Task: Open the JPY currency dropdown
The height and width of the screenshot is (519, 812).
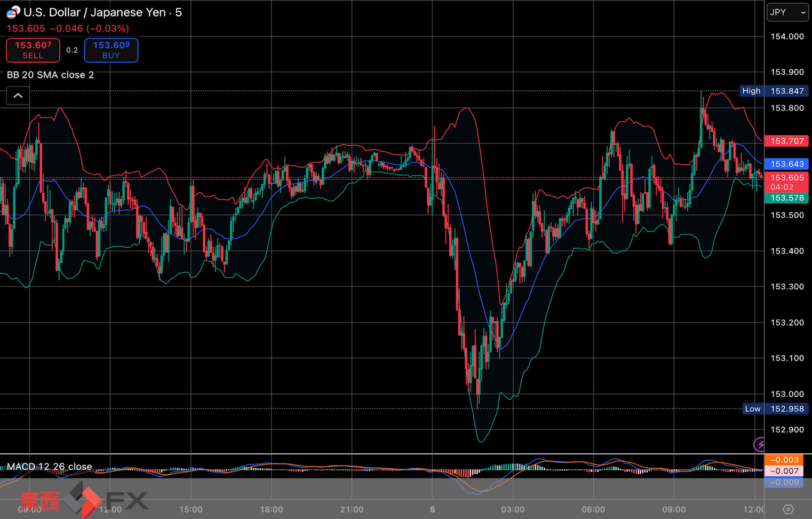Action: (787, 12)
